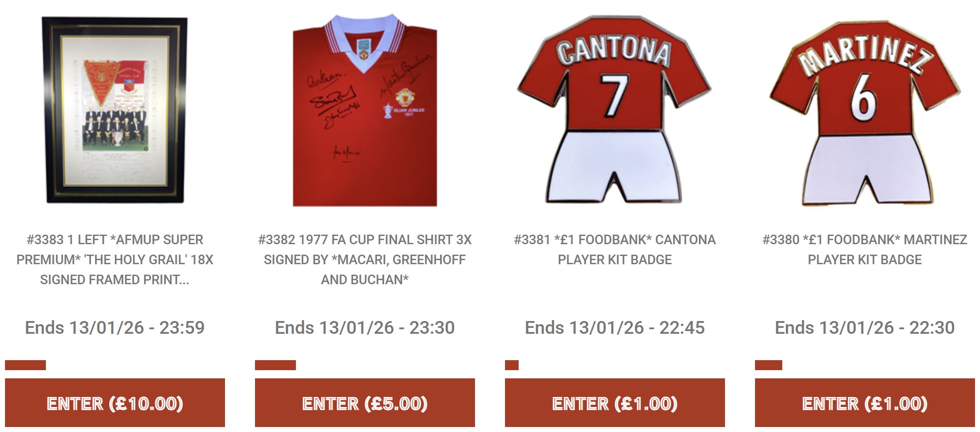980x432 pixels.
Task: Click the 'Ends 13/01/26 - 23:59' text
Action: (x=115, y=327)
